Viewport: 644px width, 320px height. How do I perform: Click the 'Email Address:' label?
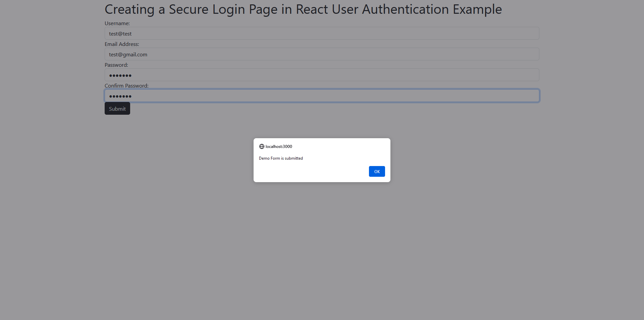(x=122, y=44)
